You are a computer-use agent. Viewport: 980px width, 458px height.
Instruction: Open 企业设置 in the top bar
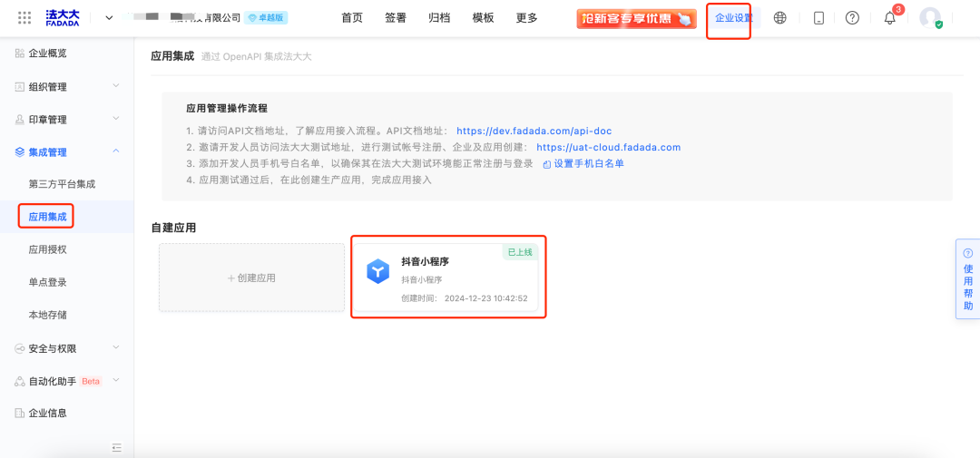point(734,18)
